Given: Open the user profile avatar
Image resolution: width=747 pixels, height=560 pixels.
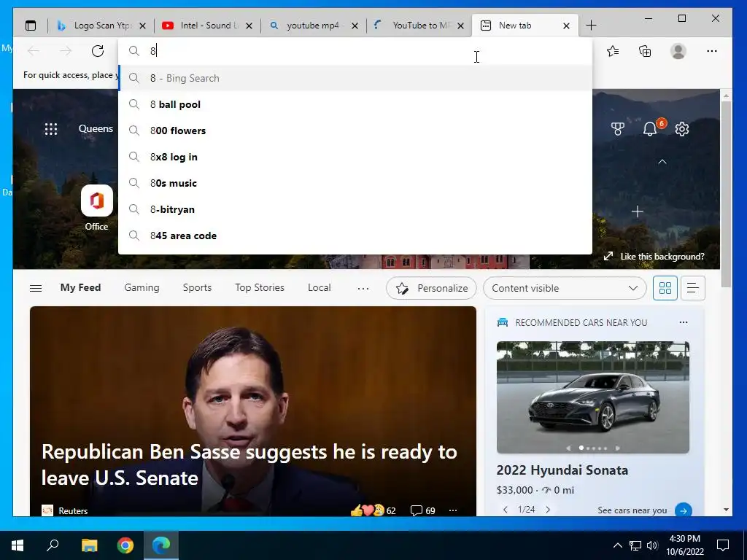Looking at the screenshot, I should coord(678,51).
